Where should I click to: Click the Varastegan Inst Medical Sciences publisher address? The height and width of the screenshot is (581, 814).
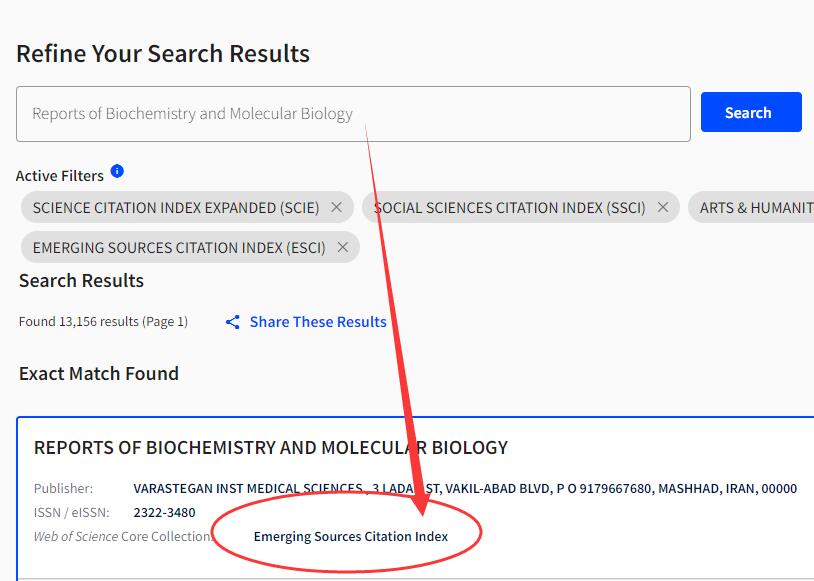coord(465,489)
